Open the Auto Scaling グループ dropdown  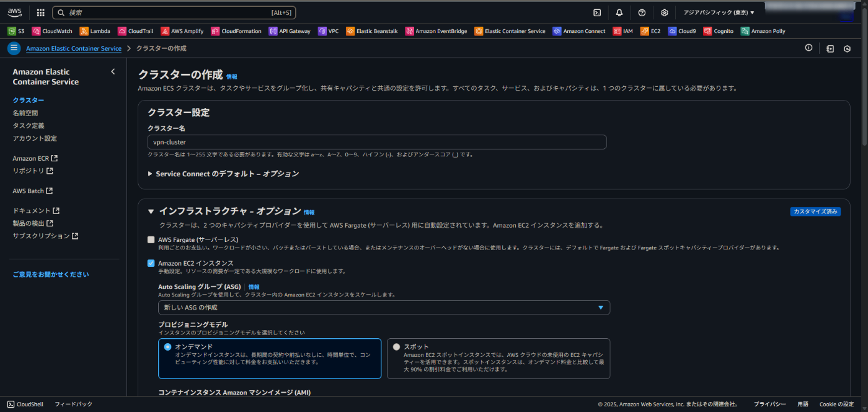click(x=384, y=308)
